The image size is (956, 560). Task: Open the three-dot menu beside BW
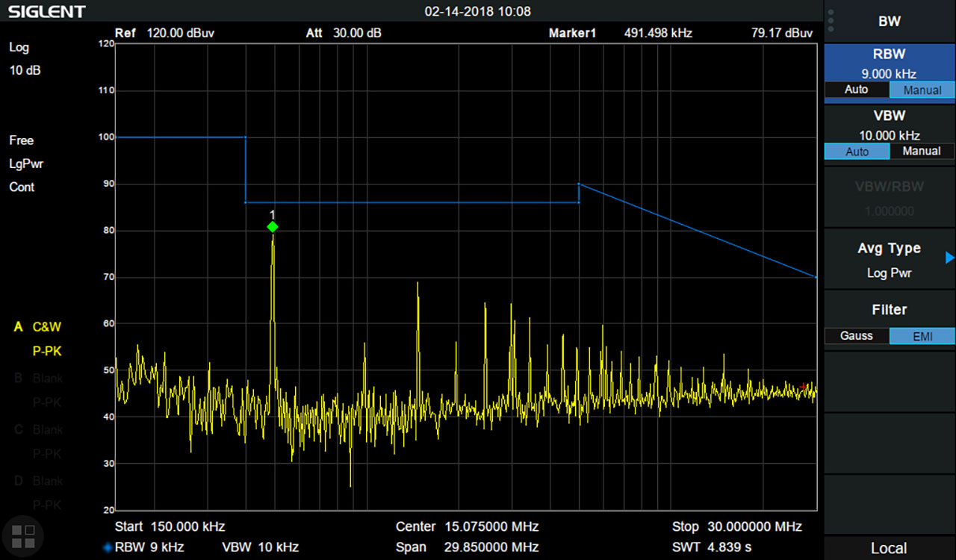pyautogui.click(x=831, y=21)
